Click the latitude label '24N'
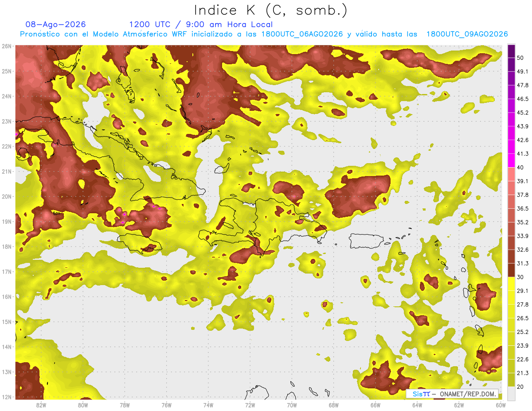This screenshot has width=532, height=411. click(6, 96)
